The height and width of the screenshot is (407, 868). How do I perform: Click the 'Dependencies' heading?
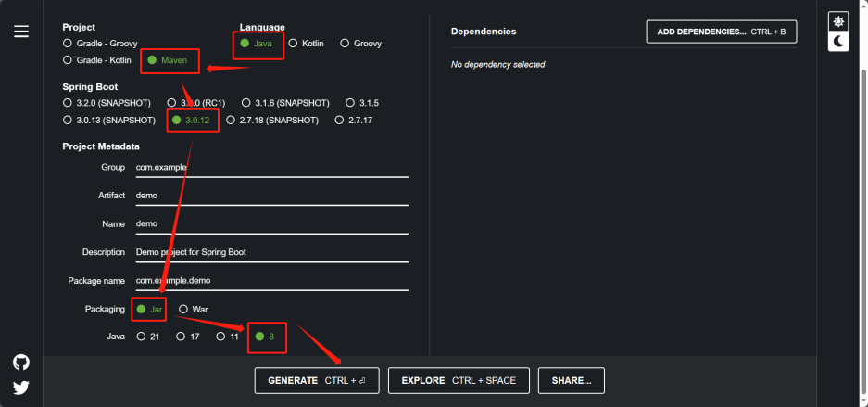(x=484, y=32)
